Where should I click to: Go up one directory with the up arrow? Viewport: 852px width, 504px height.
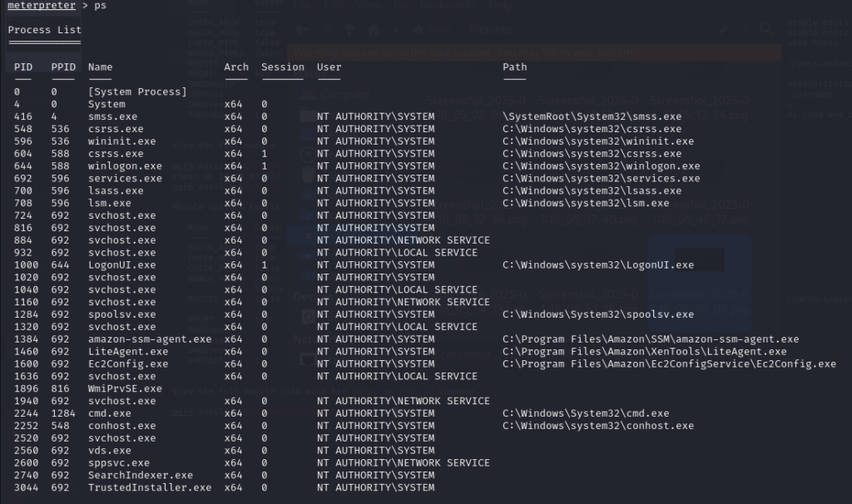point(349,29)
